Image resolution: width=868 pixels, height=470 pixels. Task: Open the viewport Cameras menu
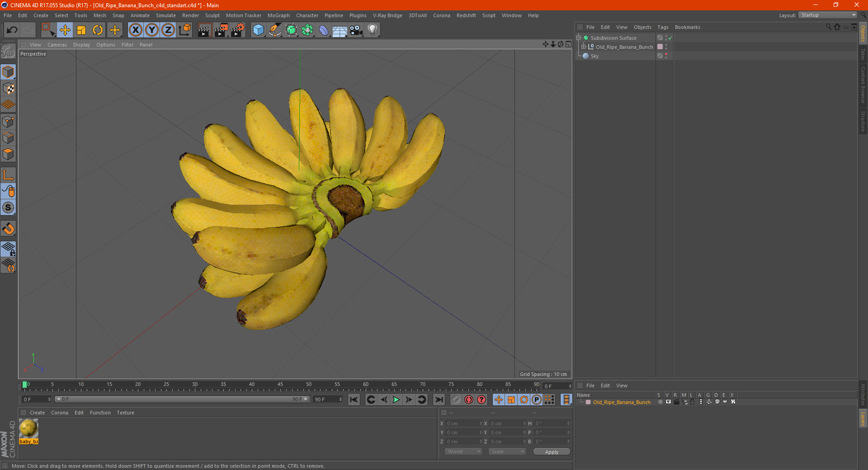pyautogui.click(x=57, y=45)
